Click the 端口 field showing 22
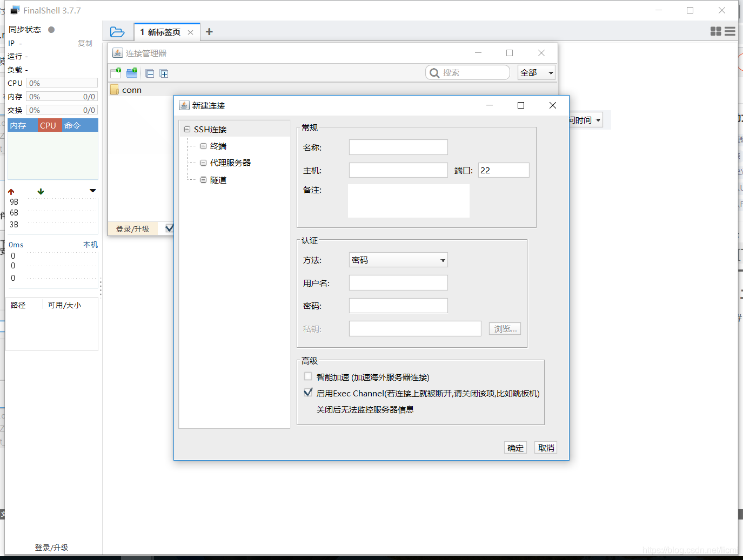The width and height of the screenshot is (743, 560). coord(504,170)
